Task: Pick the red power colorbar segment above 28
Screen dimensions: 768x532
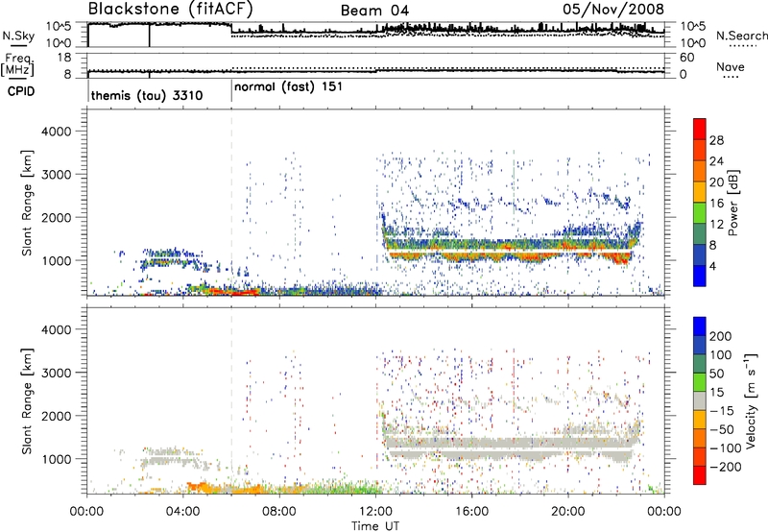Action: (x=700, y=129)
